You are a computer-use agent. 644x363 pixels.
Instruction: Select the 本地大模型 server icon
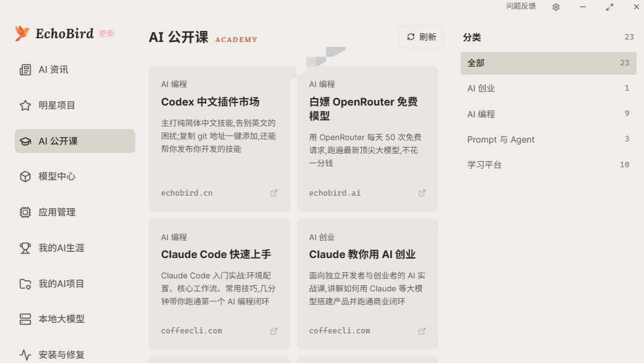[25, 319]
